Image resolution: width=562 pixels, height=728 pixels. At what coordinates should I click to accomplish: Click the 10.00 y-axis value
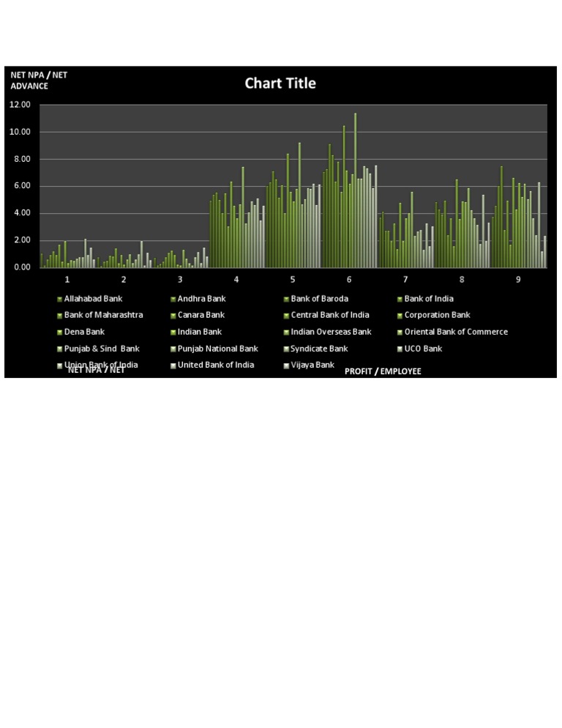pyautogui.click(x=20, y=132)
